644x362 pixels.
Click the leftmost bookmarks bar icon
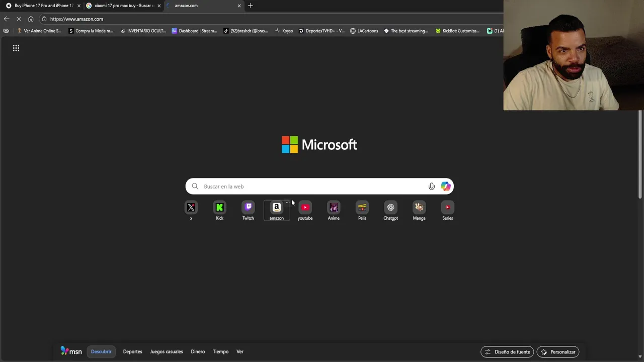6,31
